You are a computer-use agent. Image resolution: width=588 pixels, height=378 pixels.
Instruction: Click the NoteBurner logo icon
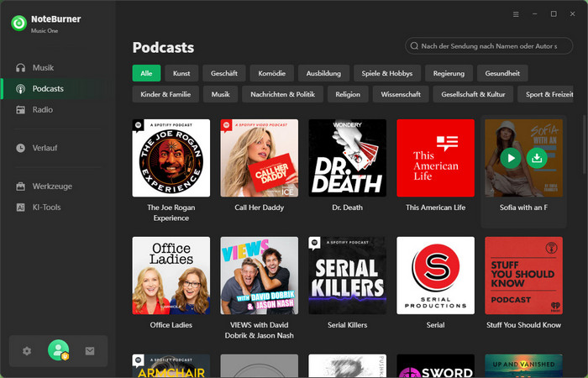pyautogui.click(x=18, y=24)
